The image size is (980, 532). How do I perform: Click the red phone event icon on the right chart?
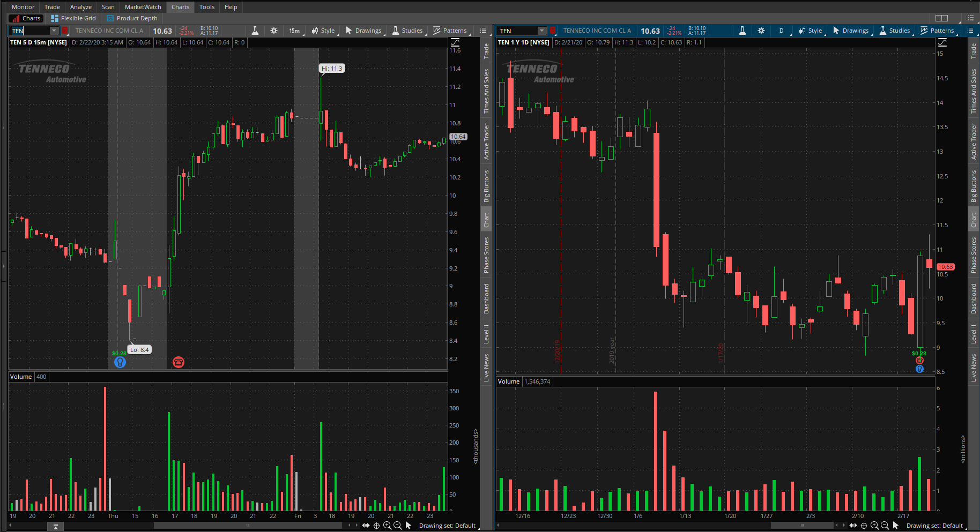coord(919,361)
